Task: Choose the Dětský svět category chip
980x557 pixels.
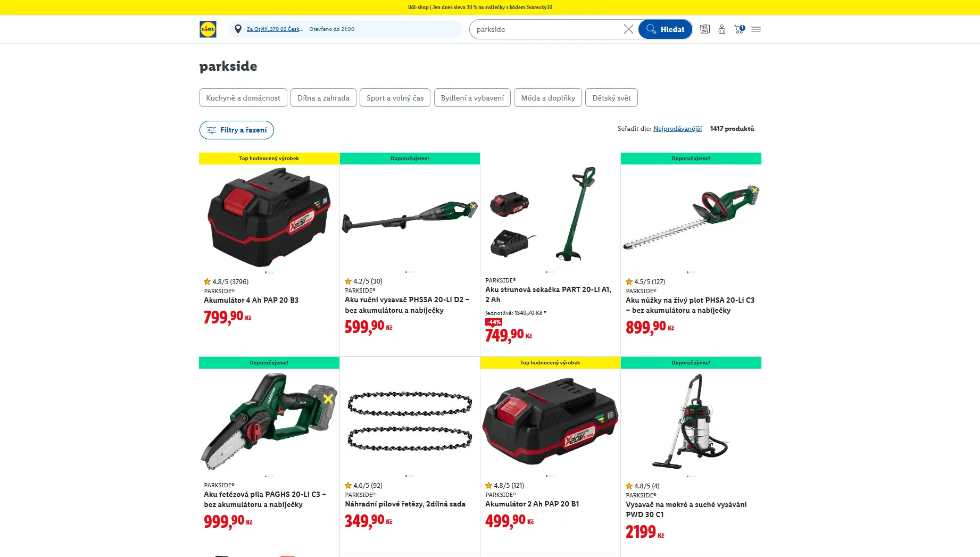Action: click(x=611, y=98)
